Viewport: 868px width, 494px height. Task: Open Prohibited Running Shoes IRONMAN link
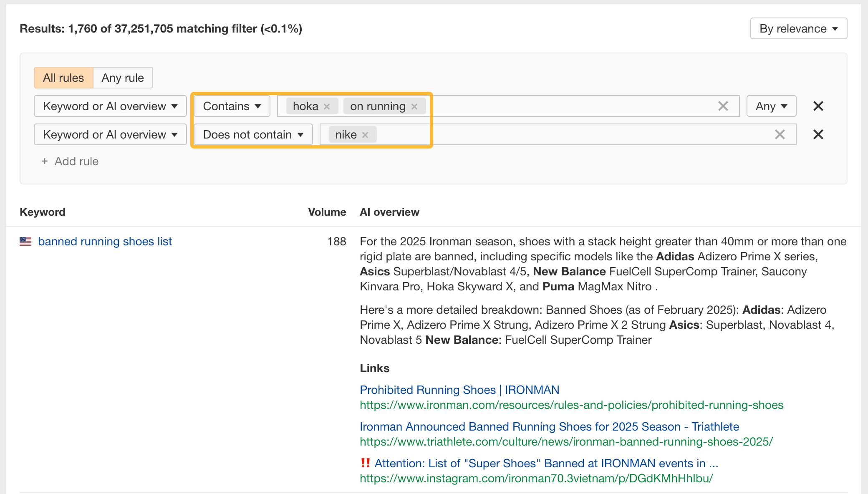tap(459, 390)
